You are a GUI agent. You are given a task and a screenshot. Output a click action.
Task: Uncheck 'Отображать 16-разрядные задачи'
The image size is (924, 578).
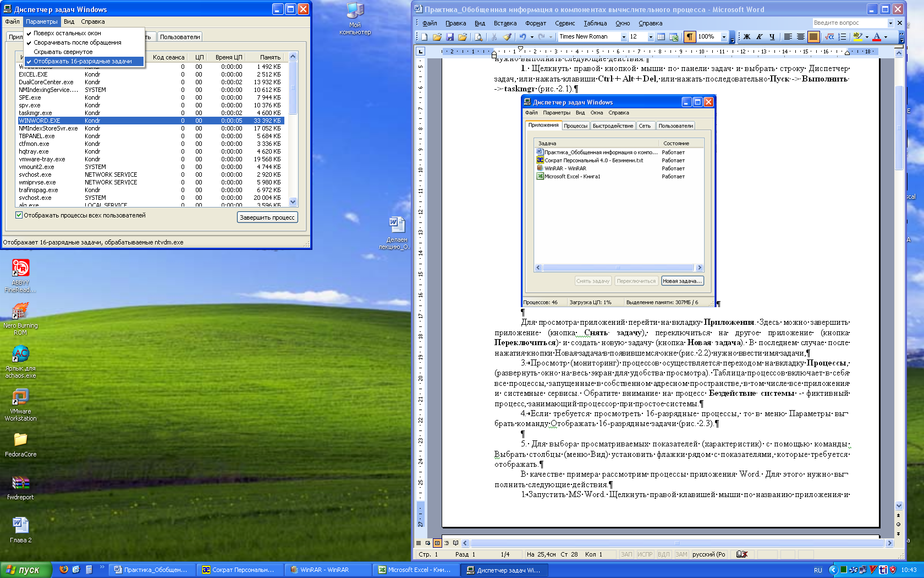pos(84,61)
